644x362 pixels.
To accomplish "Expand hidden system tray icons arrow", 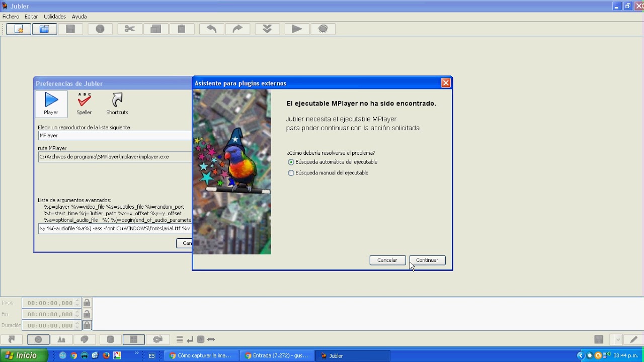I will coord(581,355).
